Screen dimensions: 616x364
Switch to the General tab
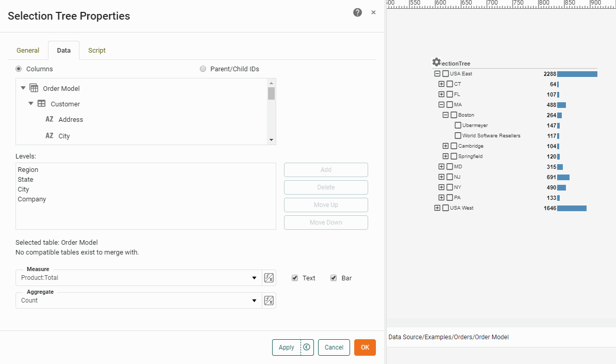(27, 50)
